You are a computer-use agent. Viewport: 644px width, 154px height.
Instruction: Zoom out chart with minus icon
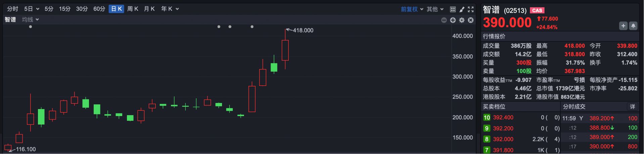point(444,20)
